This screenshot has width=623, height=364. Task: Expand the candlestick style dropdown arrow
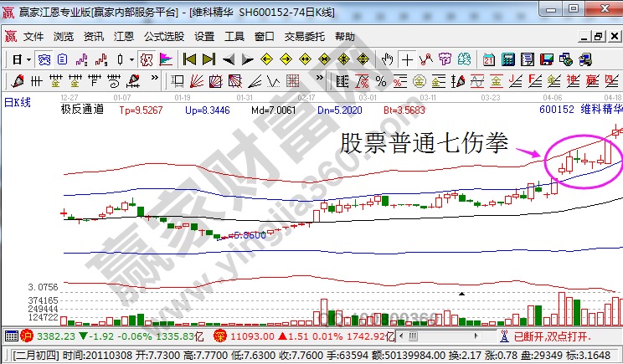pyautogui.click(x=131, y=59)
